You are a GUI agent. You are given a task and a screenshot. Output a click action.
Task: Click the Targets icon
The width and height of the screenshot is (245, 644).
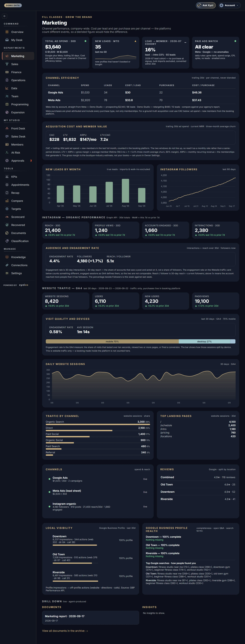point(7,209)
